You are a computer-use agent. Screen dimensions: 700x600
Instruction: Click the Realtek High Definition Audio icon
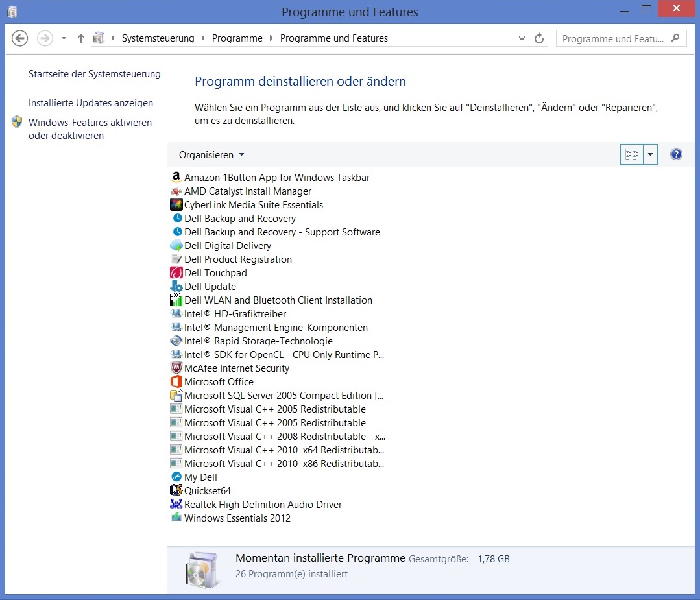pos(176,504)
